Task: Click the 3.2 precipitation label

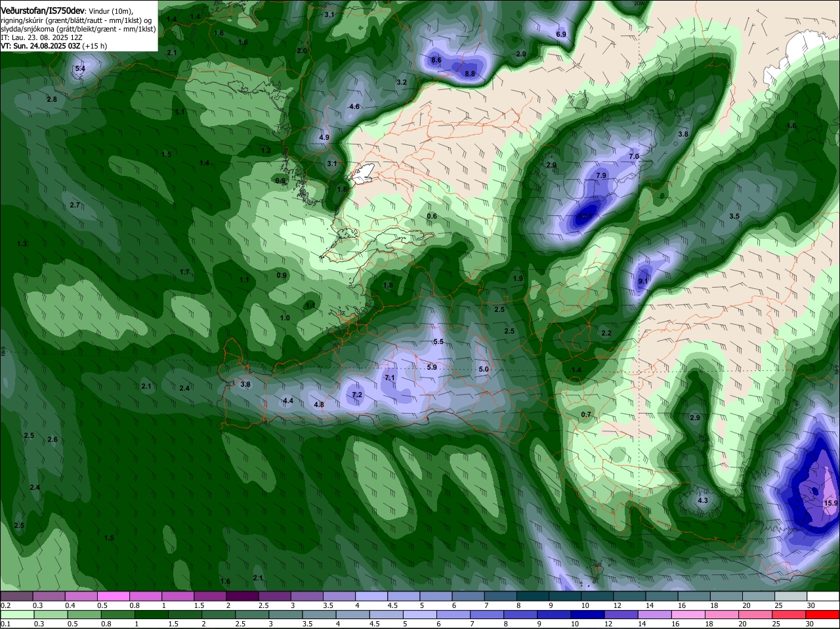Action: pyautogui.click(x=402, y=82)
